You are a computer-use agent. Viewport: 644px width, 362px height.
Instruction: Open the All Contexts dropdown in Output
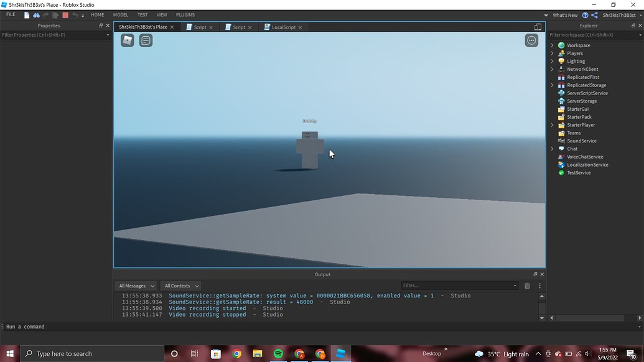(x=180, y=285)
